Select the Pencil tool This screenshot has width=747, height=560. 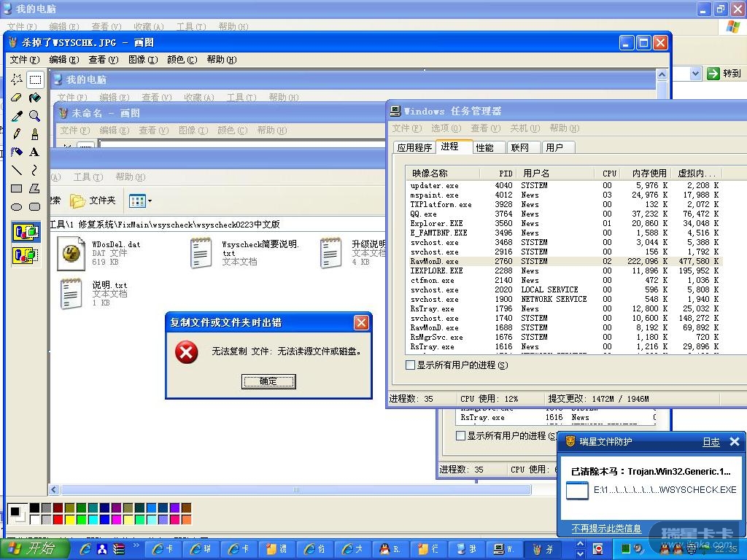pos(17,134)
